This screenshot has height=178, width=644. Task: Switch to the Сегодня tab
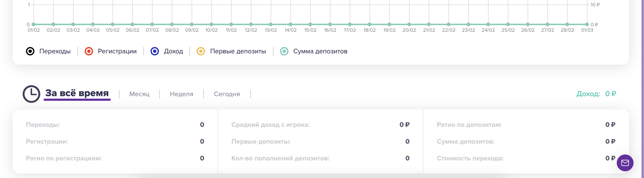click(227, 94)
